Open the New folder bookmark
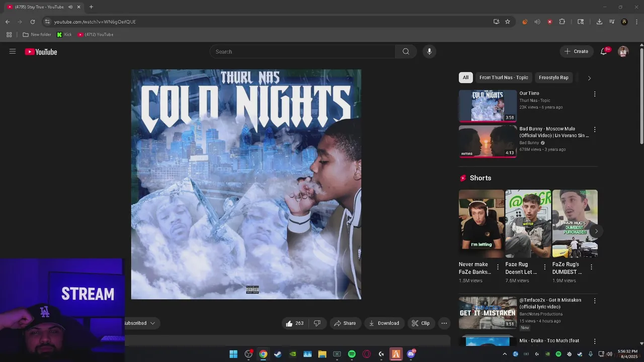Screen dimensions: 644x362 pos(37,35)
